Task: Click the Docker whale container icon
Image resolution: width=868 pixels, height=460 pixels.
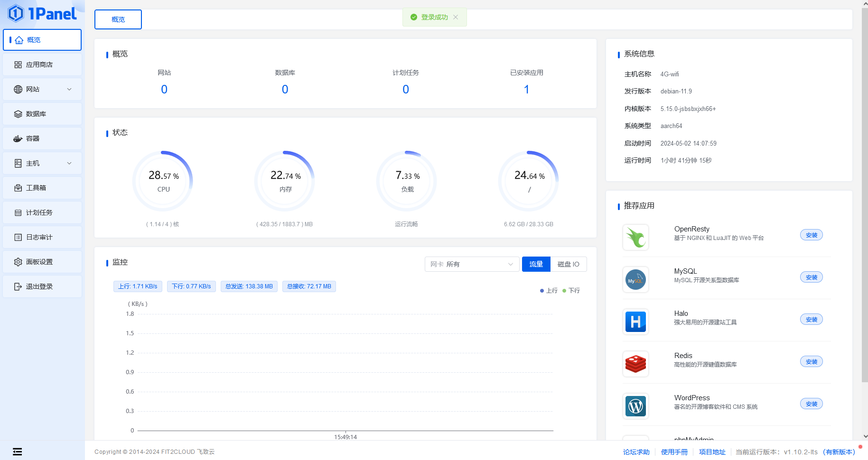Action: click(x=18, y=139)
